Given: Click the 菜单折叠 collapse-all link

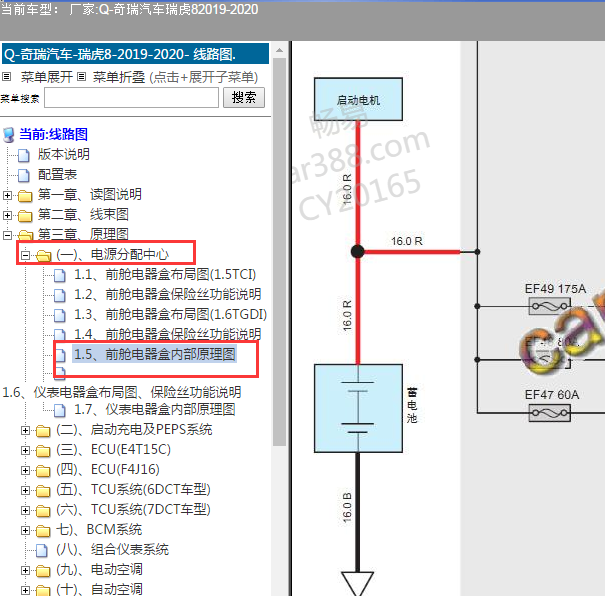Looking at the screenshot, I should (x=118, y=77).
